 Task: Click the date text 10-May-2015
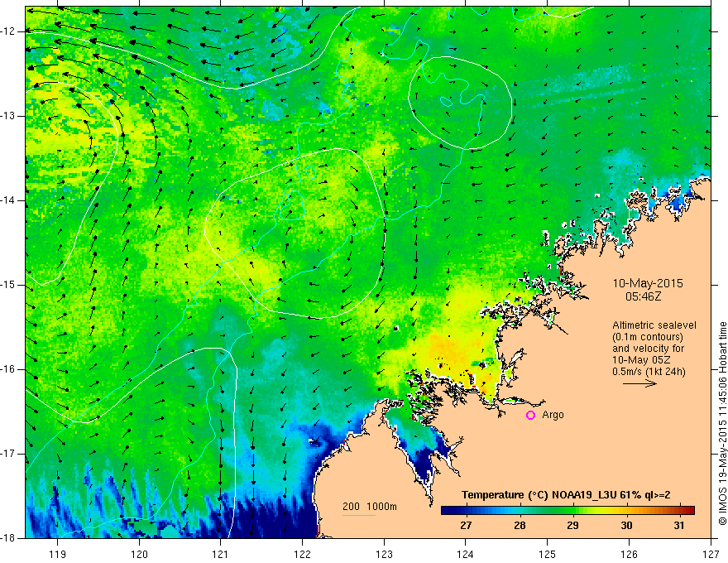[648, 283]
